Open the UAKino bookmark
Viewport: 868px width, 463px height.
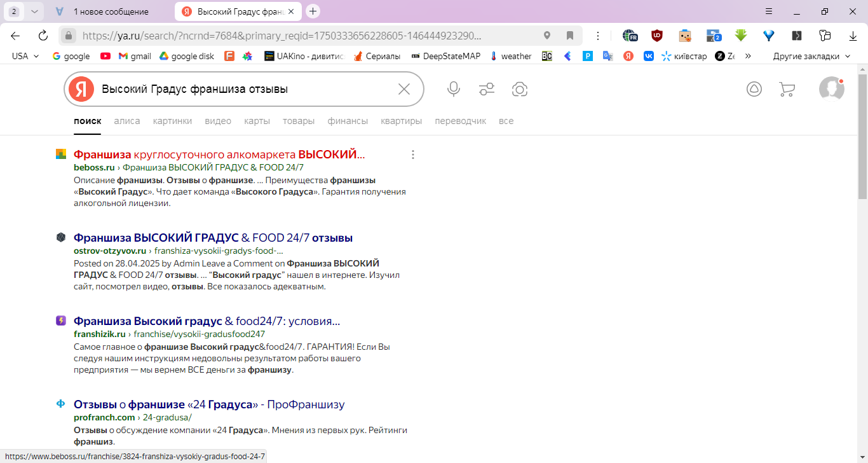[x=304, y=56]
